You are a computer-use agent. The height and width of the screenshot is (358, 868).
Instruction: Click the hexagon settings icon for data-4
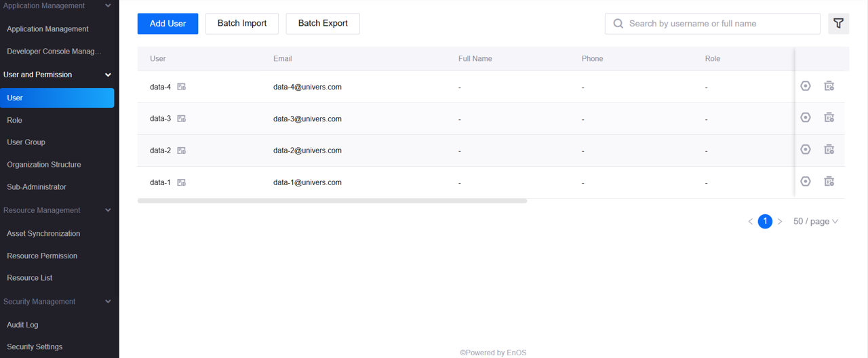806,86
